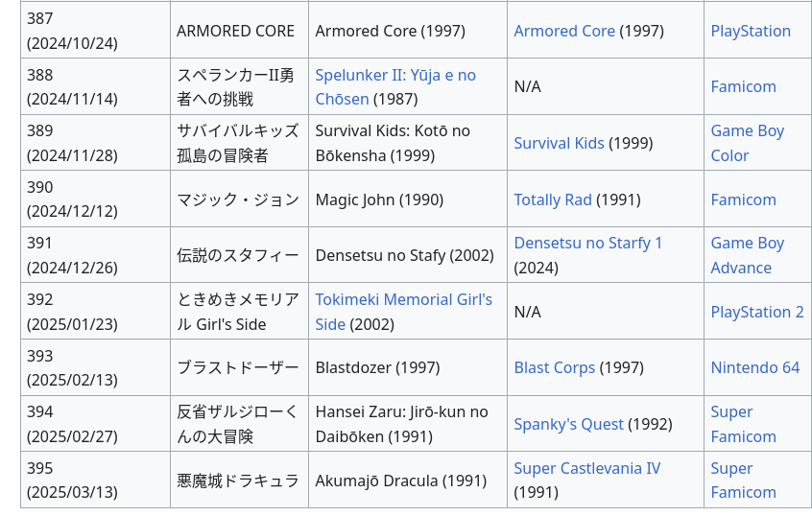Click Famicom link in Magic John row
Viewport: 812px width, 516px height.
pyautogui.click(x=743, y=199)
